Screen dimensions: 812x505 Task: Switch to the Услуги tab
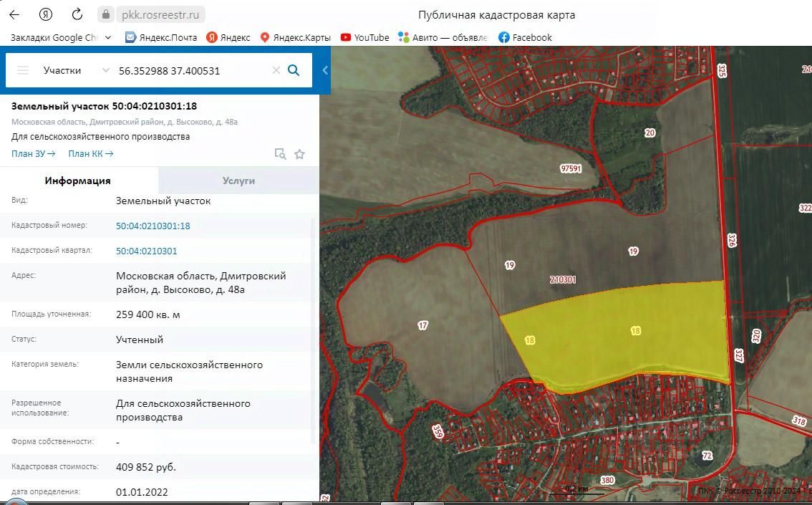click(x=238, y=181)
